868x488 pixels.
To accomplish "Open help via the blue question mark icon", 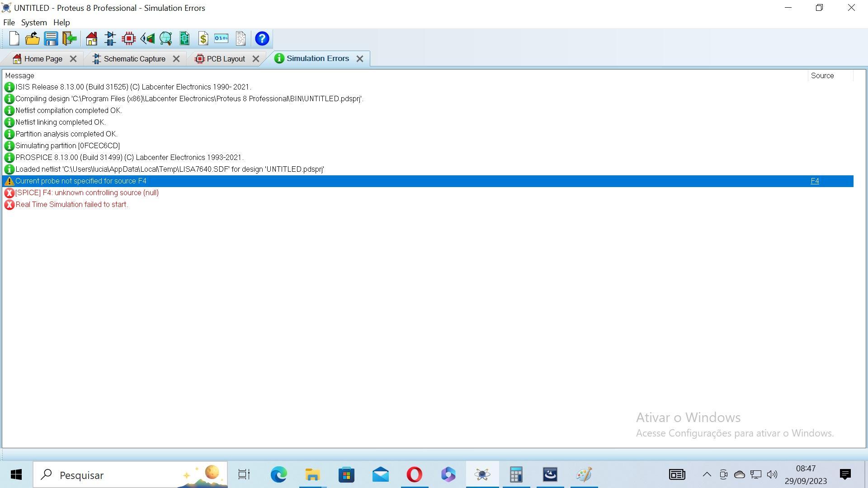I will [262, 38].
